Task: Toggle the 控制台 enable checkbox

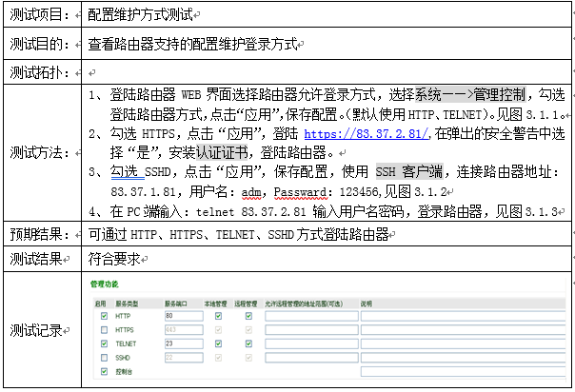Action: [x=104, y=370]
